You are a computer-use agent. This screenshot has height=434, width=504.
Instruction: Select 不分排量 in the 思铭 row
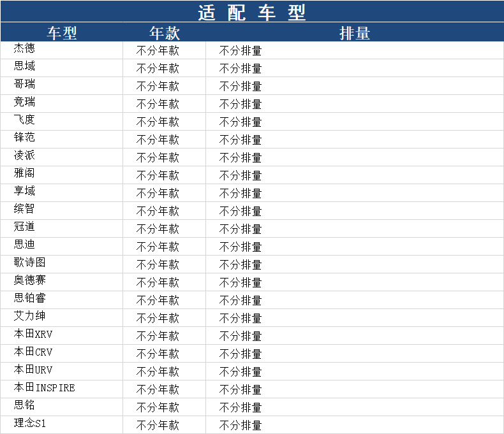click(x=241, y=408)
